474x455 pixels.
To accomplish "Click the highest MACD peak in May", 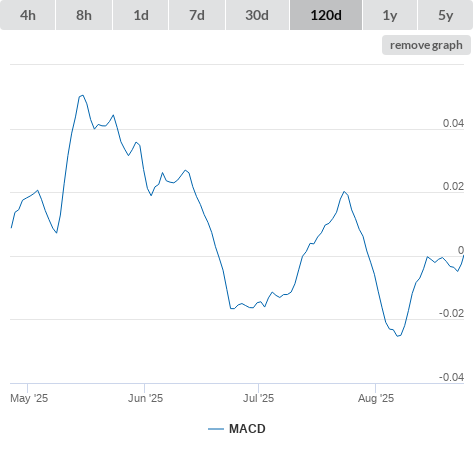I will click(82, 95).
